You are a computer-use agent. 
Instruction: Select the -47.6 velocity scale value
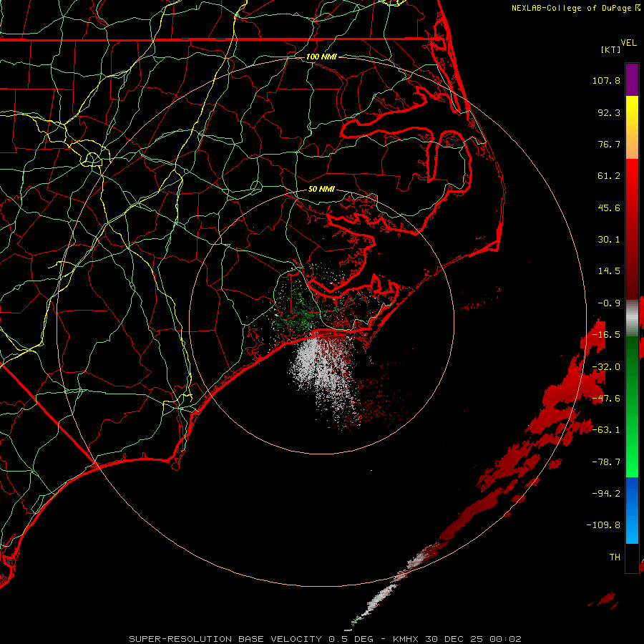coord(606,399)
